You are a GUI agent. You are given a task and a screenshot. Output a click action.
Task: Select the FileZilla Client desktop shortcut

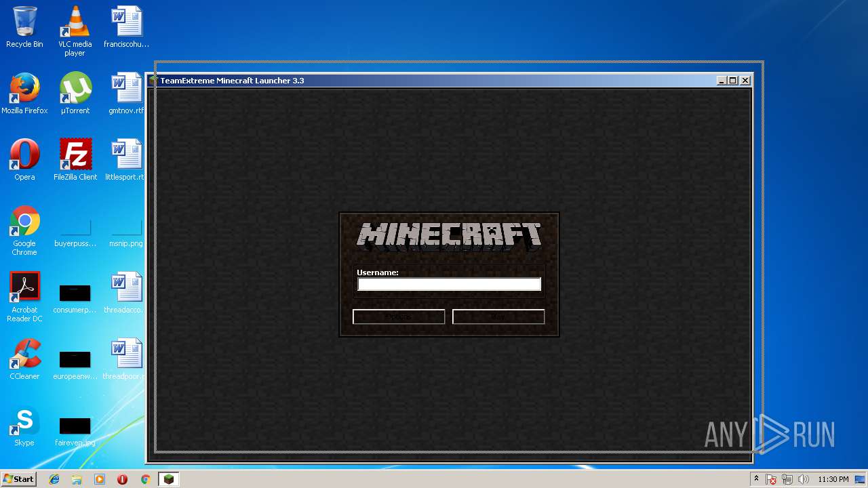coord(75,160)
